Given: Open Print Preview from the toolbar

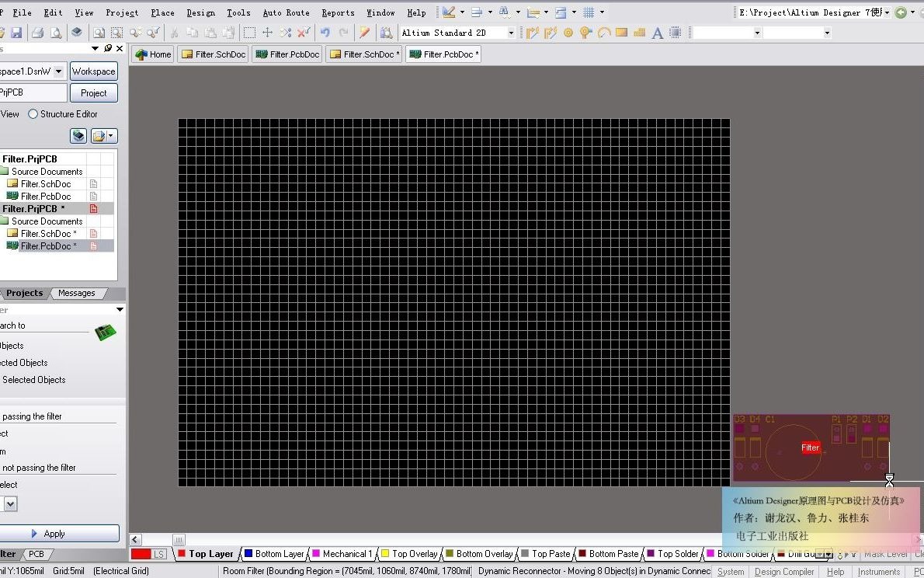Looking at the screenshot, I should pos(57,33).
